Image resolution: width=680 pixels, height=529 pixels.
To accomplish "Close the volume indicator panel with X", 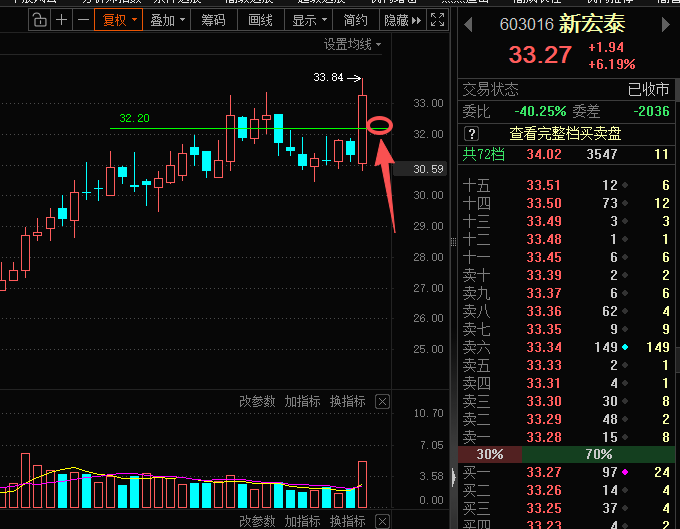I will [382, 402].
